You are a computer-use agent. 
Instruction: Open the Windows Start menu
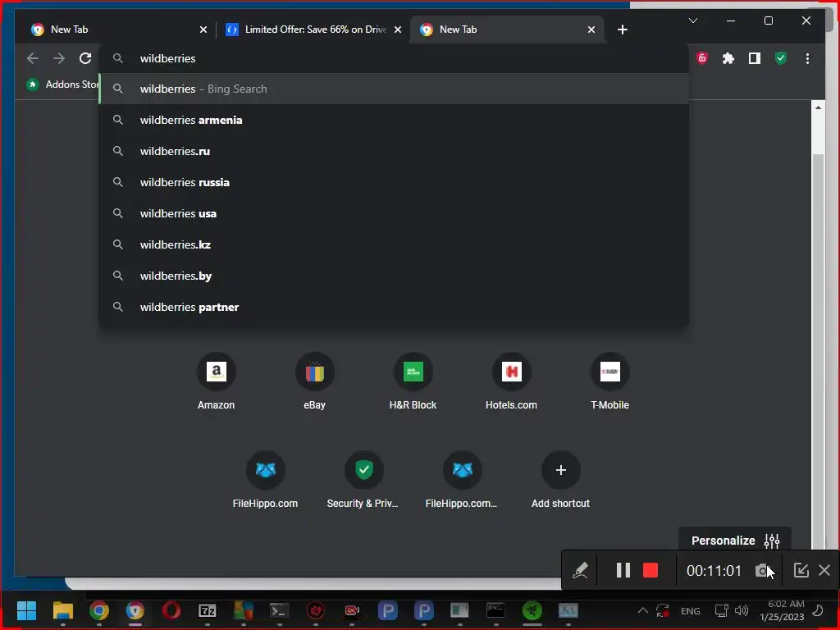click(x=26, y=610)
